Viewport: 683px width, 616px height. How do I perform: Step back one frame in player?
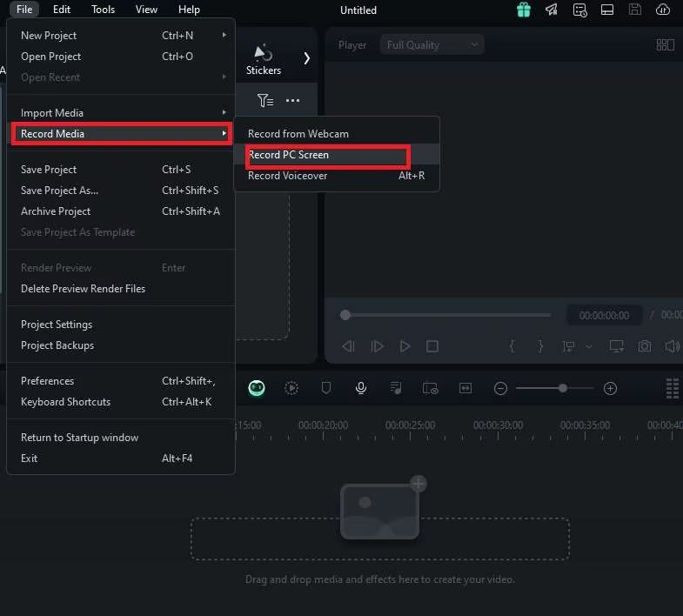[349, 346]
